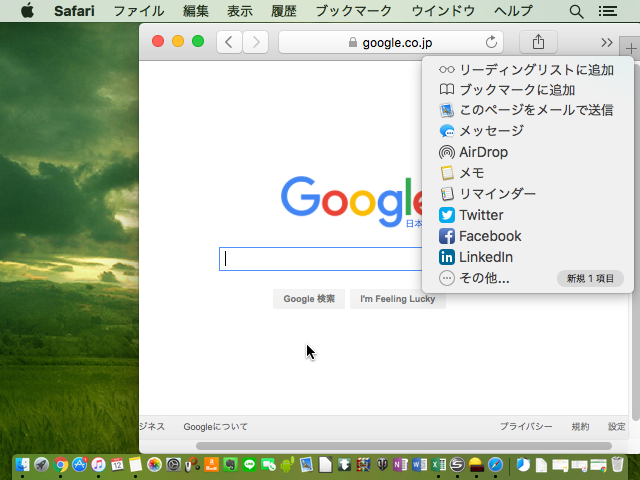Open Spotlight search magnifier in menu bar
The height and width of the screenshot is (480, 640).
click(x=576, y=11)
